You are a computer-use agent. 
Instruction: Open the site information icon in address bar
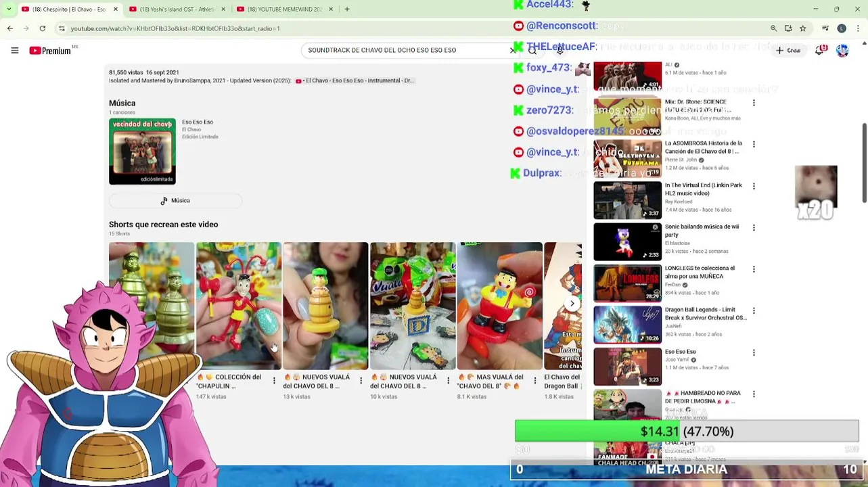coord(62,28)
